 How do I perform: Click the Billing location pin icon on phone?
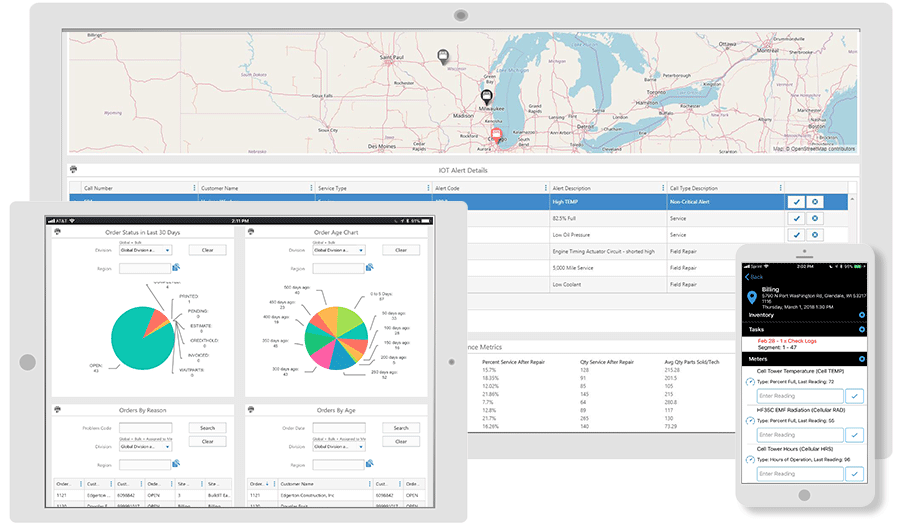pyautogui.click(x=752, y=297)
